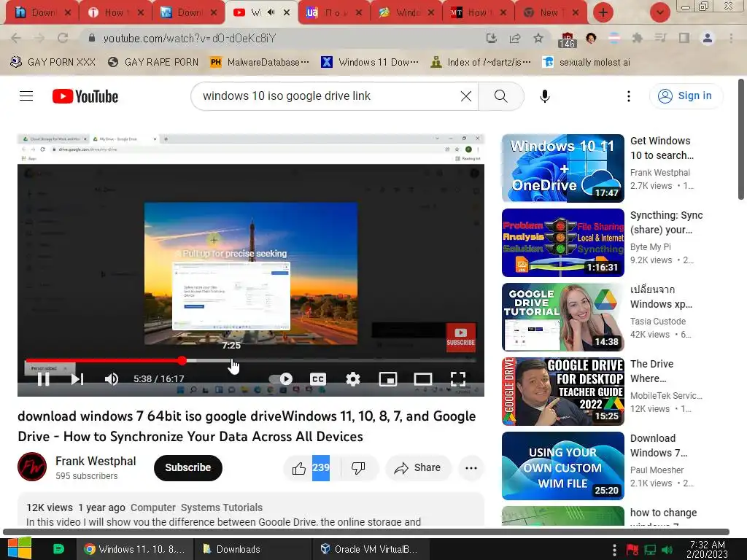Reload the YouTube page
The image size is (747, 560).
(x=63, y=38)
